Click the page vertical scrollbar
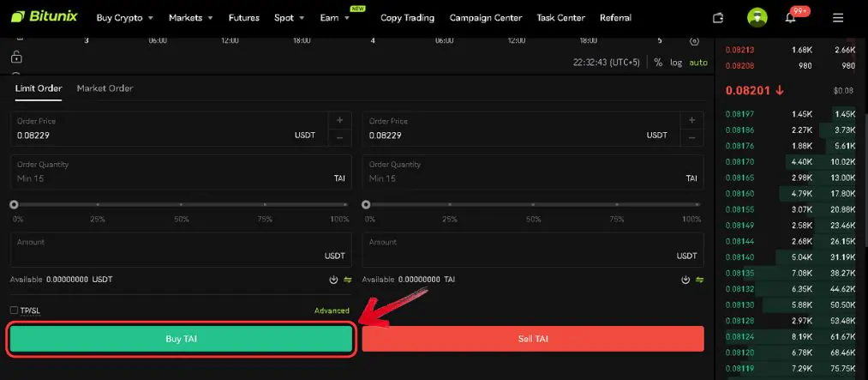 click(x=865, y=180)
